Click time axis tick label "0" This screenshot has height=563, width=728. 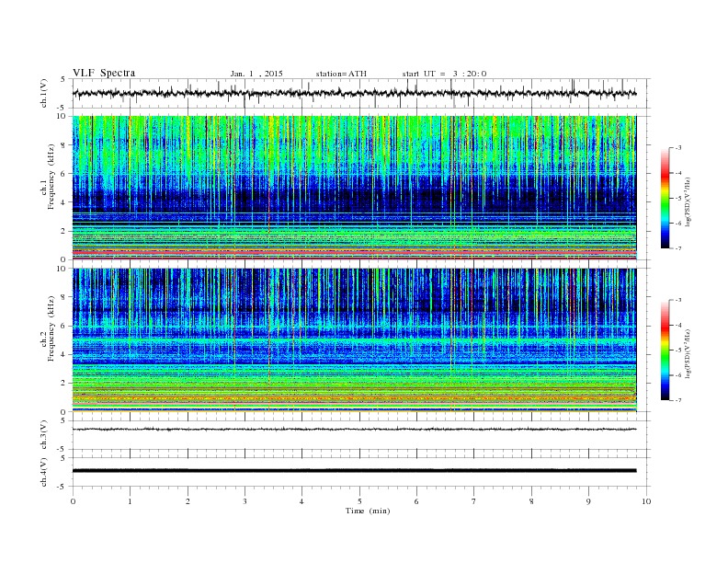73,501
